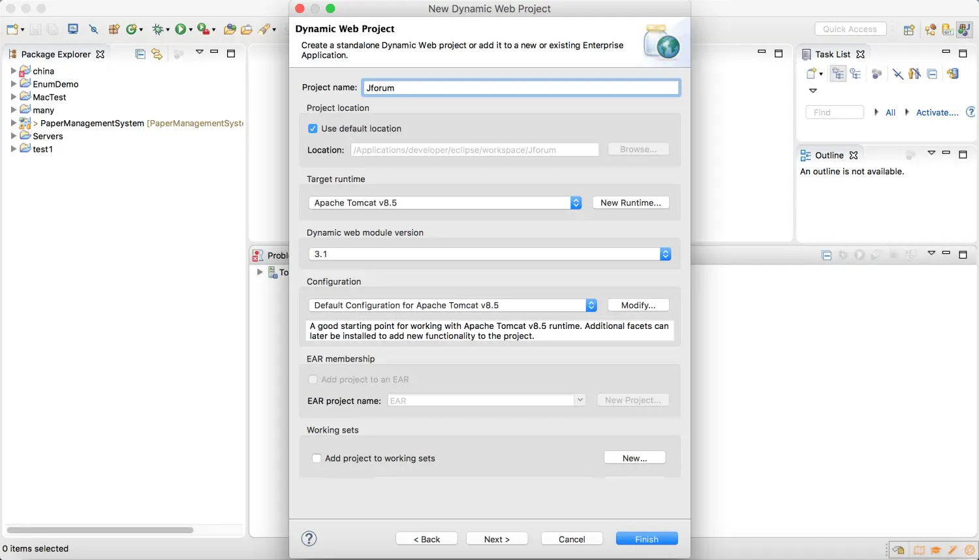Click the Debug bug icon

point(157,29)
